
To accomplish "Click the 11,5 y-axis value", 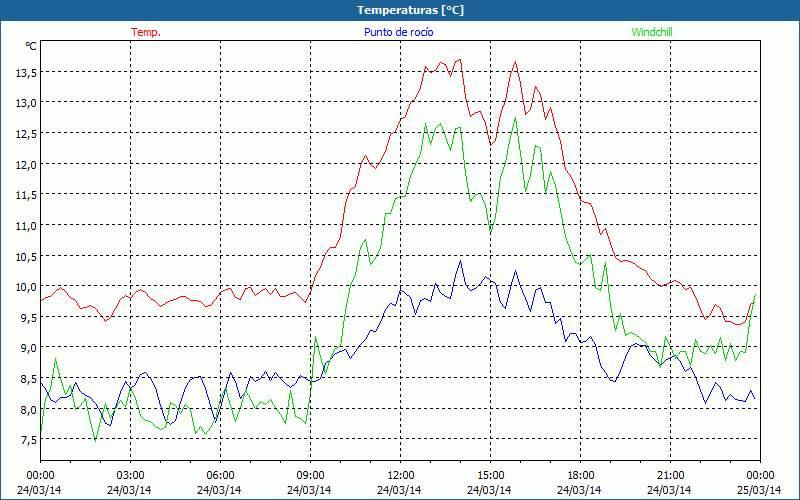I will click(x=26, y=195).
